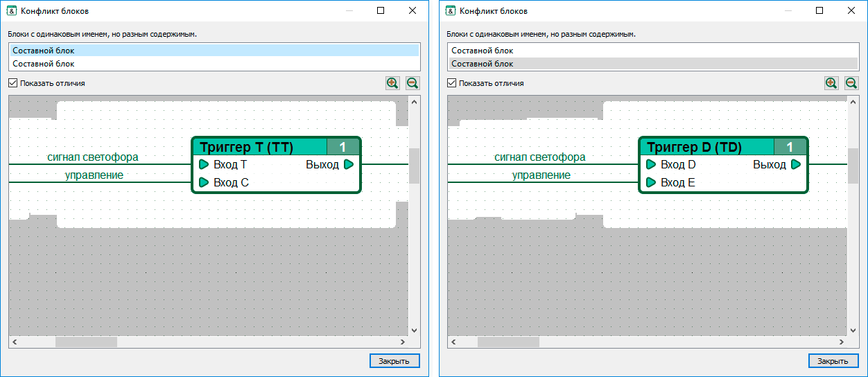Click zoom out icon in left window
The width and height of the screenshot is (868, 377).
point(413,83)
